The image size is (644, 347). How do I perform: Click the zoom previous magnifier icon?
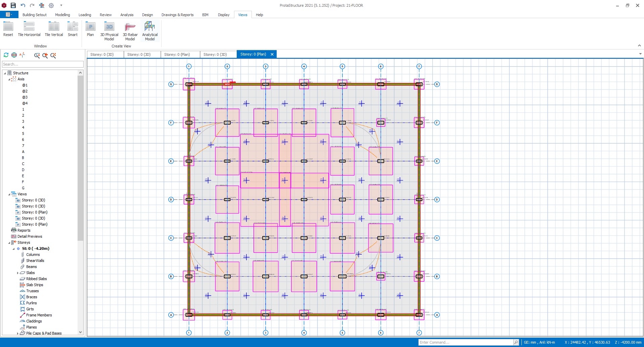point(45,55)
